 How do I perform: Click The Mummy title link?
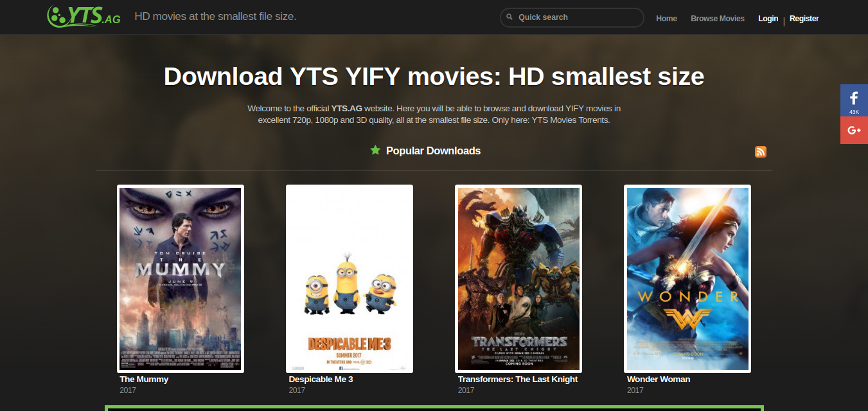point(144,379)
